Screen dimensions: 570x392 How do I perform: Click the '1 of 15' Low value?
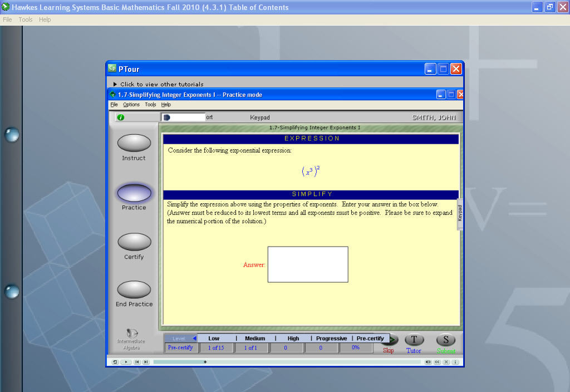(x=216, y=347)
